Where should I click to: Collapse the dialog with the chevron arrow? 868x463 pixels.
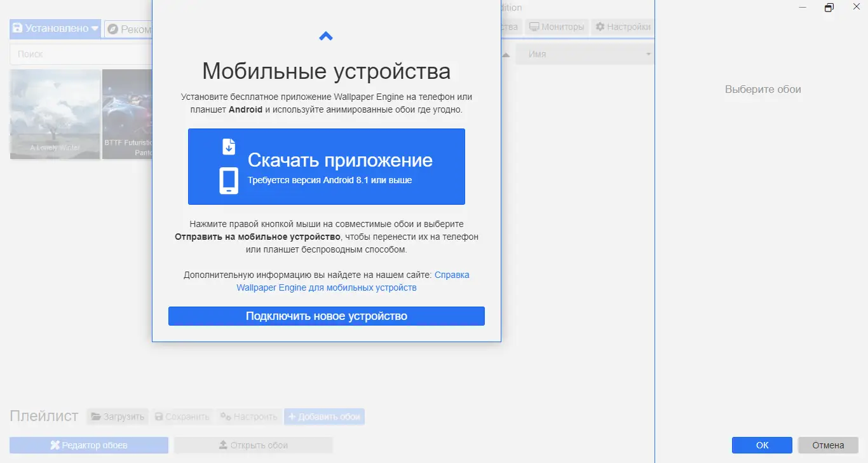[x=326, y=36]
